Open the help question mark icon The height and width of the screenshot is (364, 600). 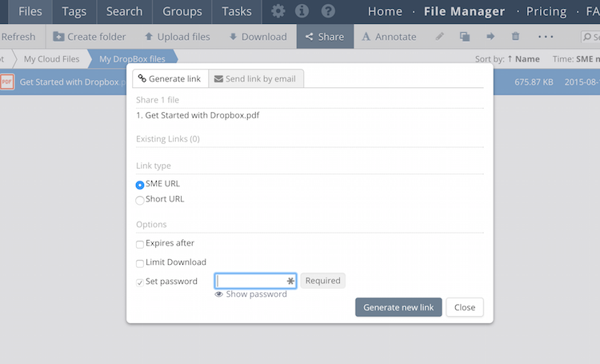point(328,11)
